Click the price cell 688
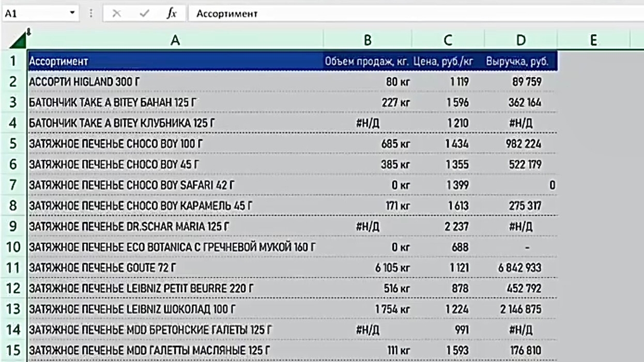This screenshot has width=644, height=362. coord(448,247)
